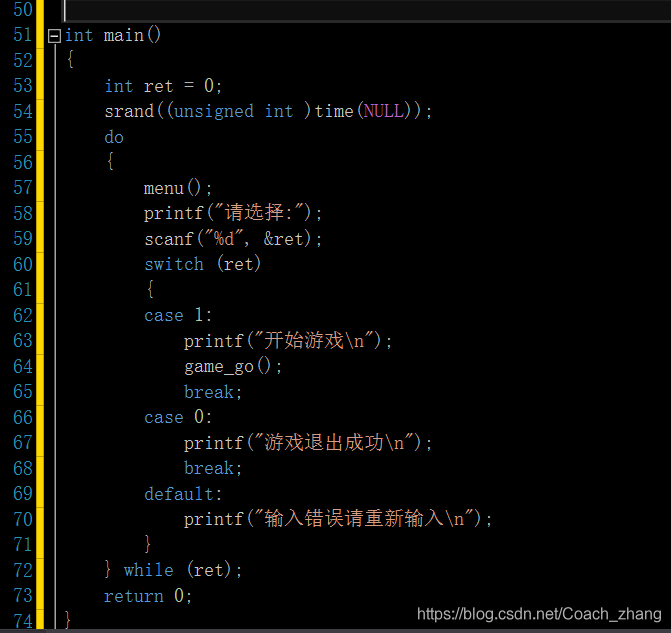This screenshot has height=633, width=671.
Task: Click the opening brace on line 56
Action: click(110, 161)
